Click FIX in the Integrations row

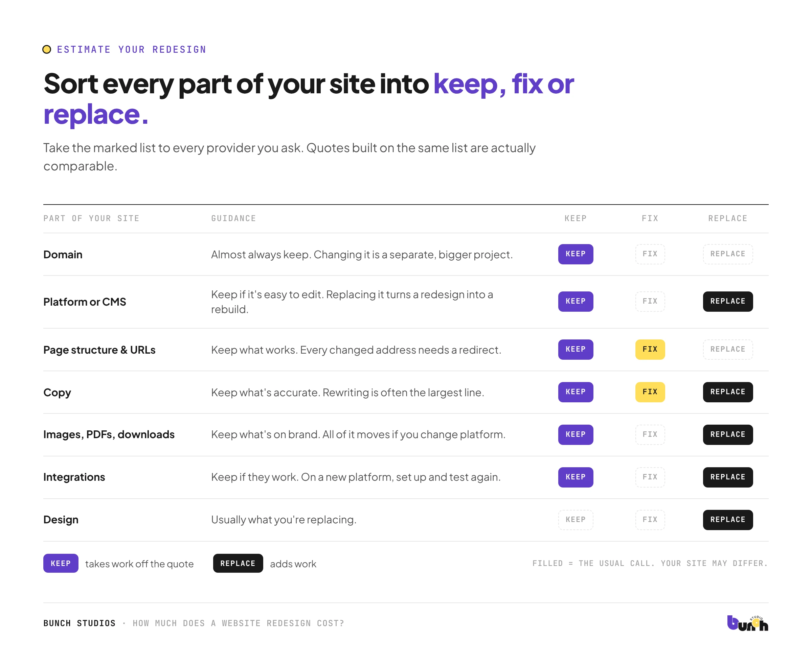650,477
